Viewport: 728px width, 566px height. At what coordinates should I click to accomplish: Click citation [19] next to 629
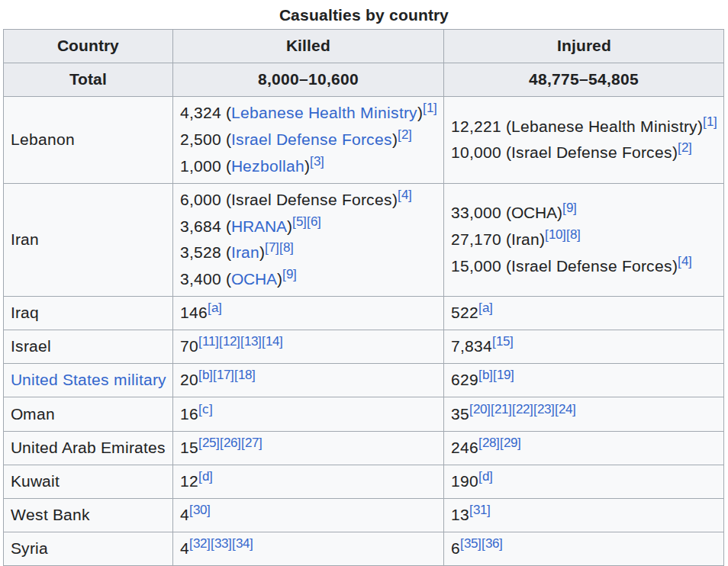click(504, 375)
